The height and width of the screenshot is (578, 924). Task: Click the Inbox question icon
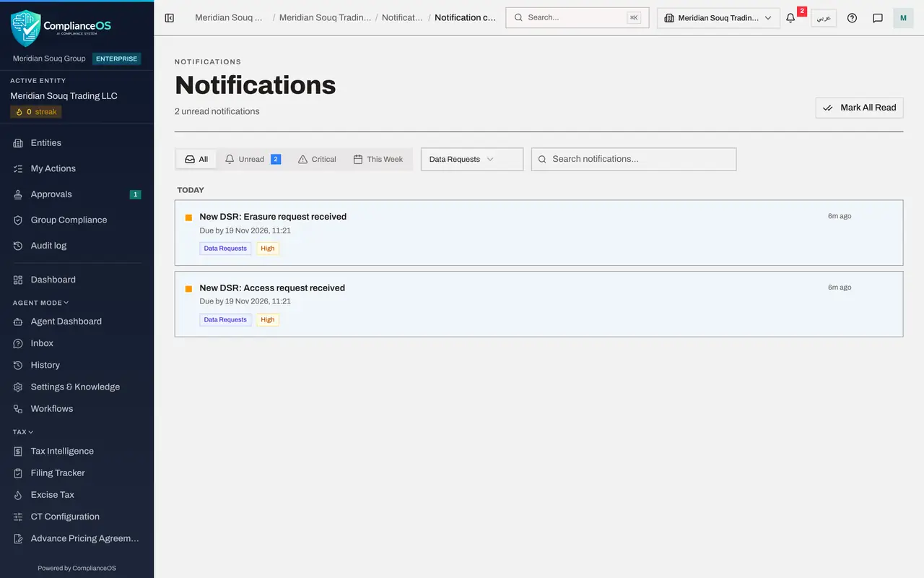18,343
